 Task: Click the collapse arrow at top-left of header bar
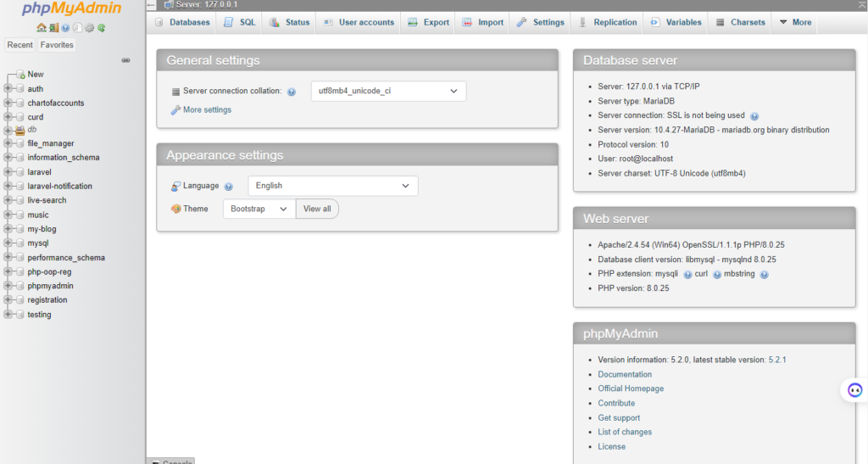click(x=151, y=5)
